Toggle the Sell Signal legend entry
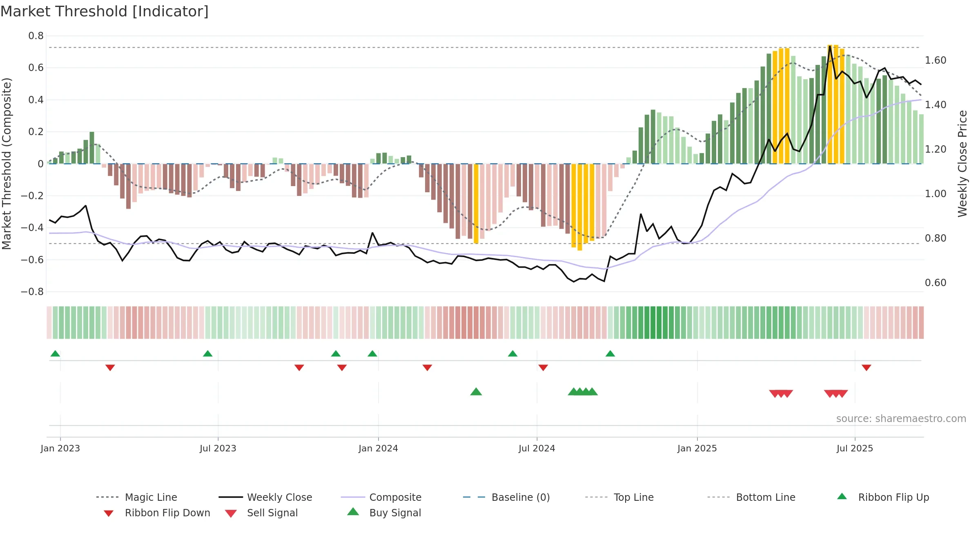The image size is (980, 551). (x=261, y=513)
